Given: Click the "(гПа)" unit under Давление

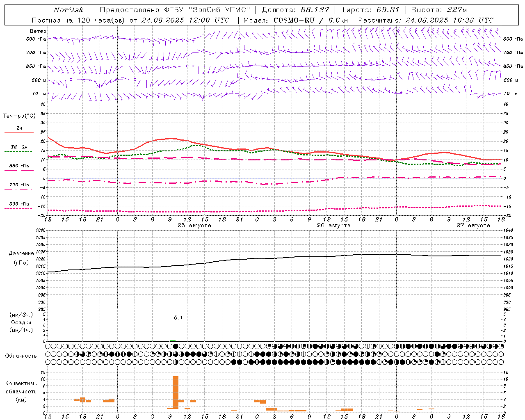Looking at the screenshot, I should pos(21,263).
